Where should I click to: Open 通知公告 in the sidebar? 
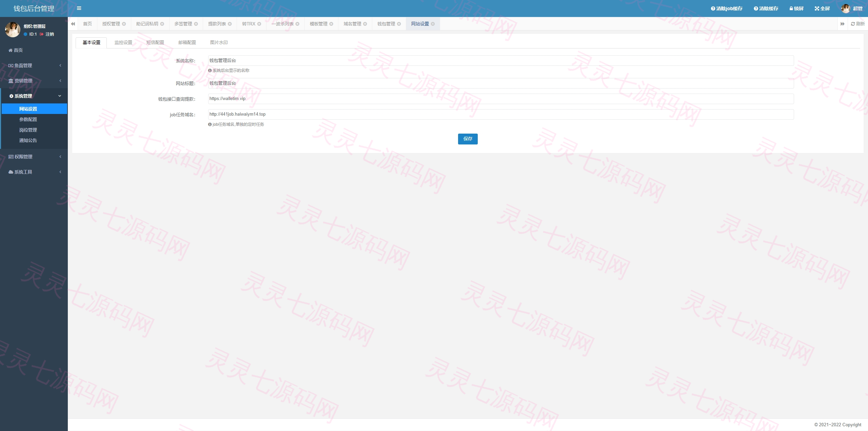(34, 140)
